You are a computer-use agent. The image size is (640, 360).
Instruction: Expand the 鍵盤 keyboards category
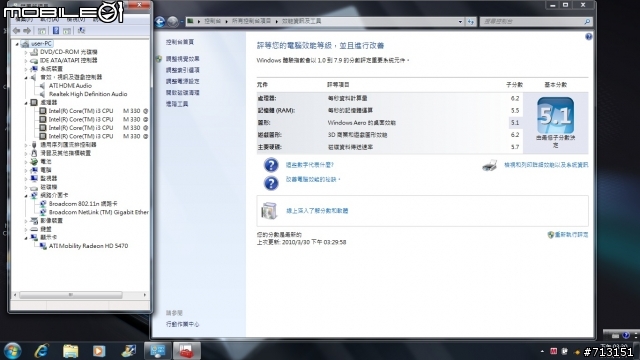pyautogui.click(x=26, y=229)
